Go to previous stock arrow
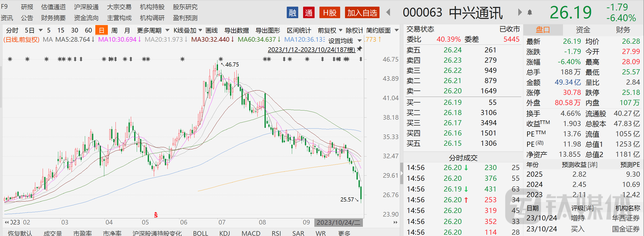The image size is (644, 236). (x=388, y=12)
